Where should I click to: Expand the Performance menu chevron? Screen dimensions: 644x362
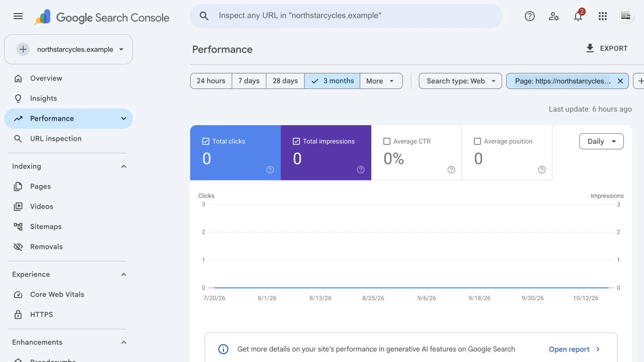[124, 119]
